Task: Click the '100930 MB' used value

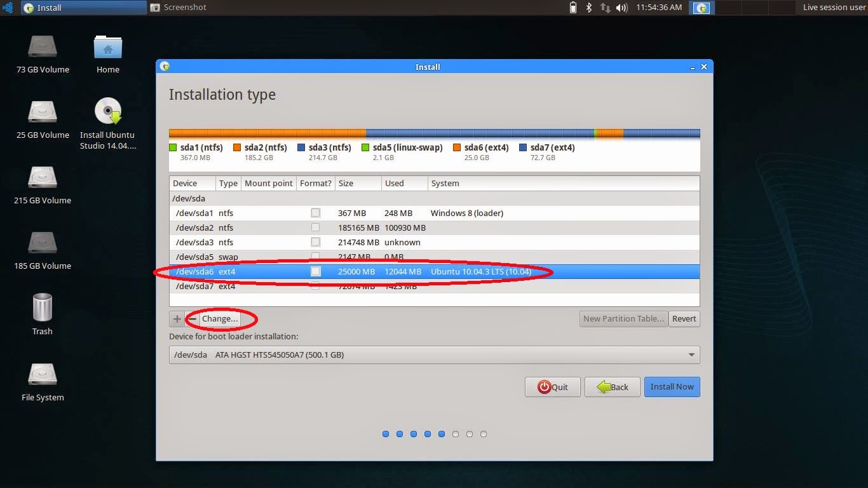Action: pos(405,227)
